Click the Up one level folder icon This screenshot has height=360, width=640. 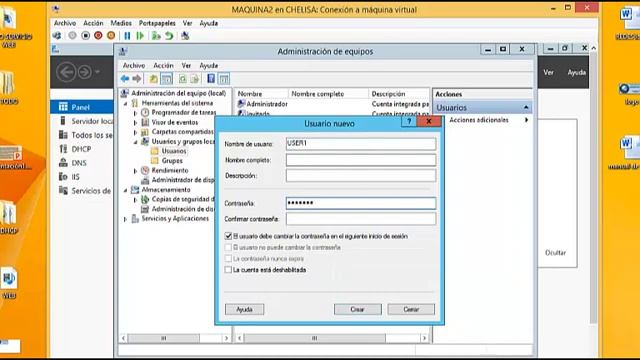pyautogui.click(x=153, y=79)
